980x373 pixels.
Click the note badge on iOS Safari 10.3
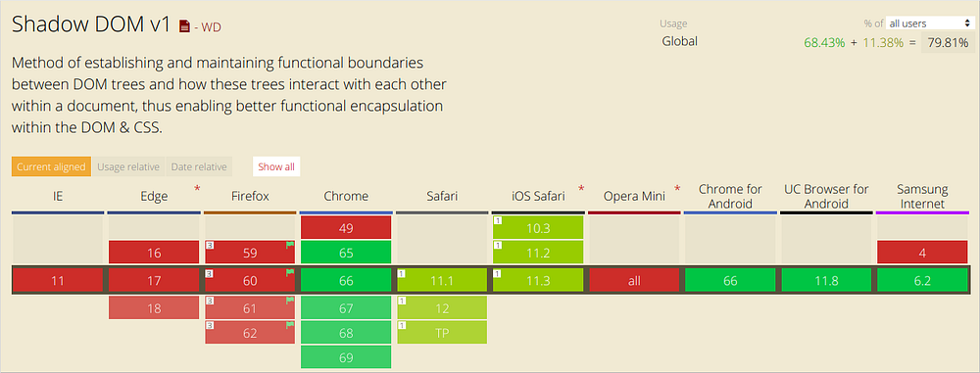coord(498,220)
